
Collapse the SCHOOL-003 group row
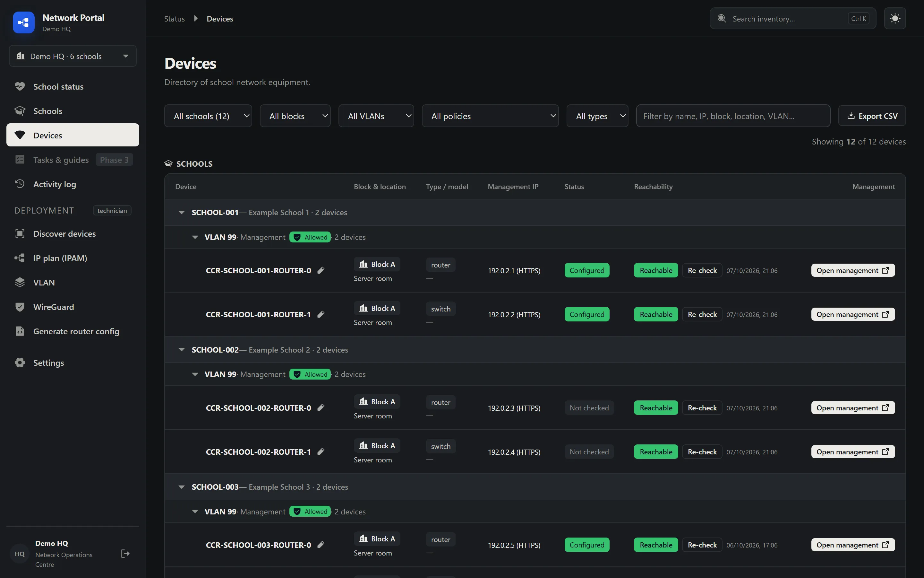coord(535,486)
